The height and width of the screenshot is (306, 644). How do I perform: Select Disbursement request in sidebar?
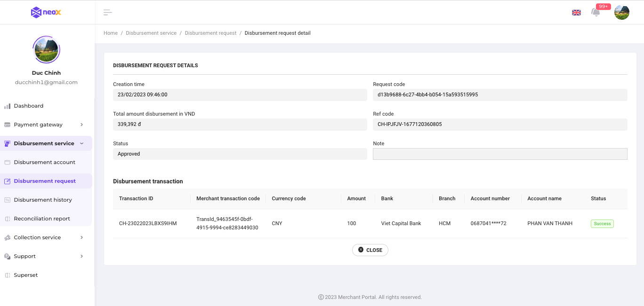pyautogui.click(x=45, y=181)
